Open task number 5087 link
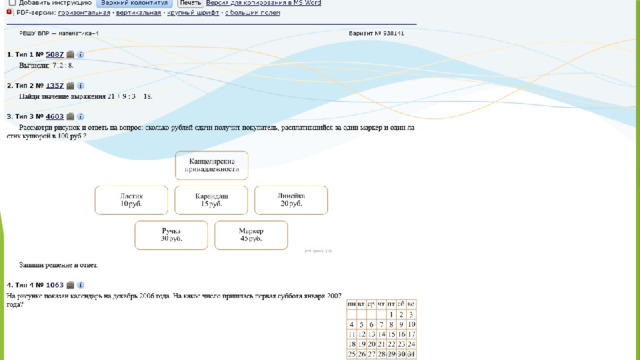 pyautogui.click(x=55, y=54)
